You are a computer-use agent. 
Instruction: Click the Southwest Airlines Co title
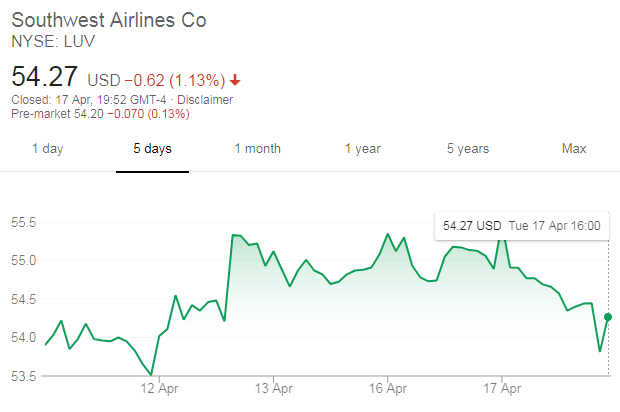(x=109, y=21)
